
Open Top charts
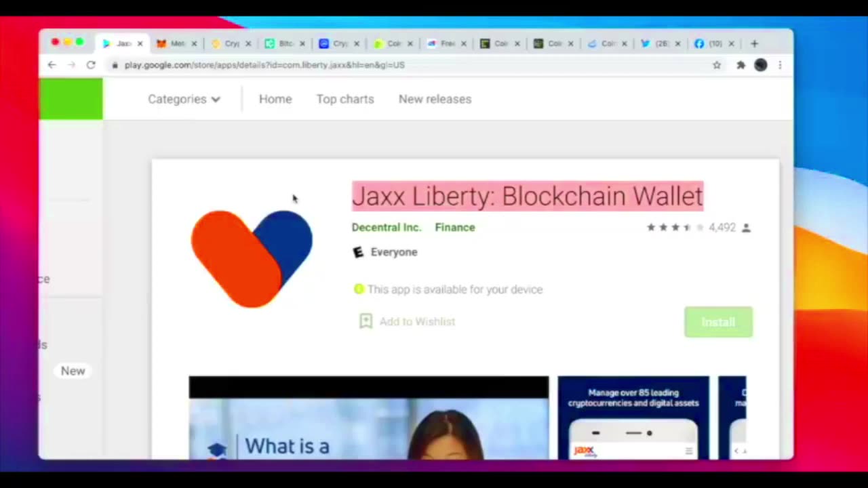click(345, 99)
